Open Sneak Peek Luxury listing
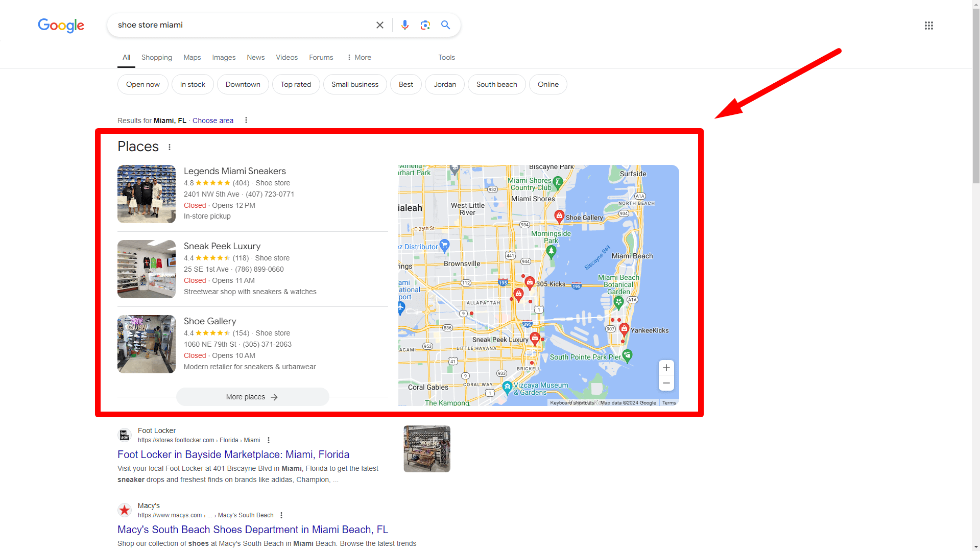This screenshot has width=980, height=551. pos(222,246)
